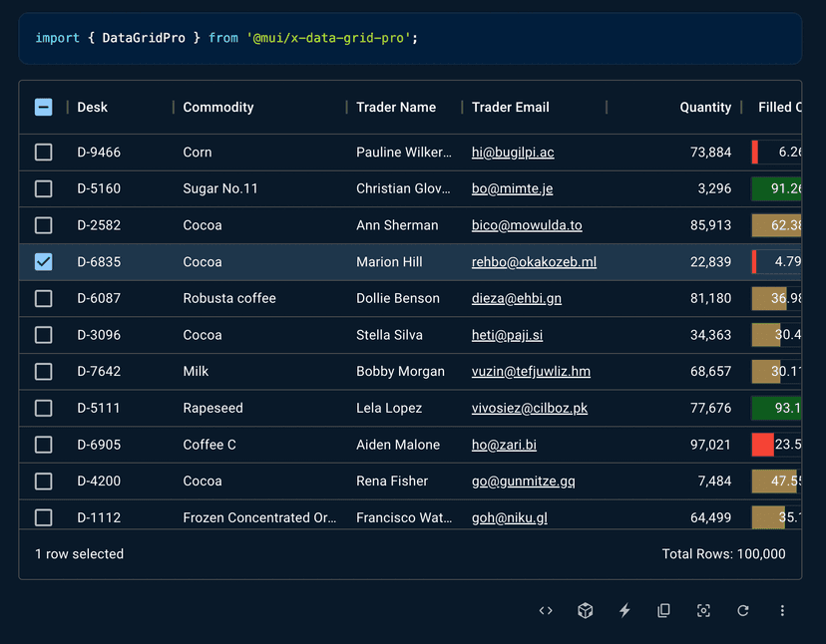The width and height of the screenshot is (826, 644).
Task: Click the Trader Email column header
Action: coord(509,107)
